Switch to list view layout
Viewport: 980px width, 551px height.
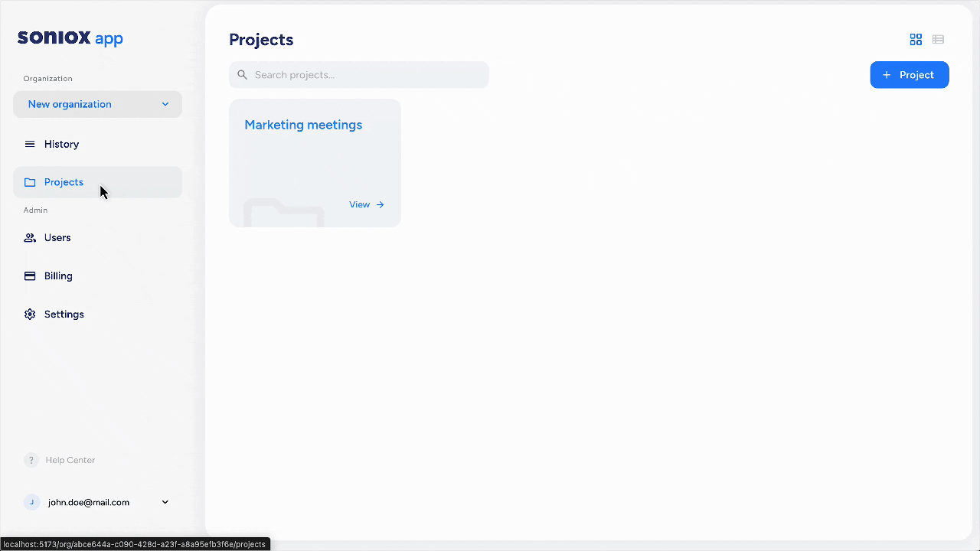(938, 40)
